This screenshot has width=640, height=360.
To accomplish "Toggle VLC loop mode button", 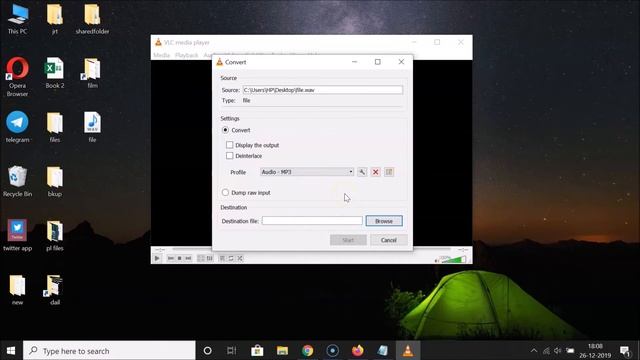I will [x=231, y=258].
